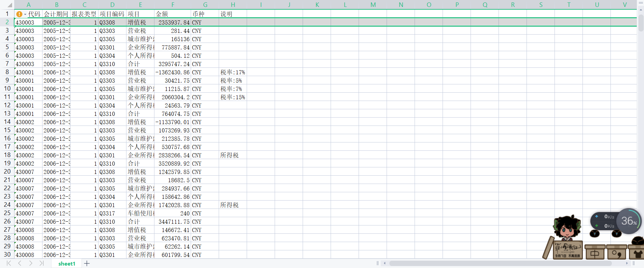Click the horizontal scrollbar thumb
The height and width of the screenshot is (268, 644).
click(x=500, y=264)
